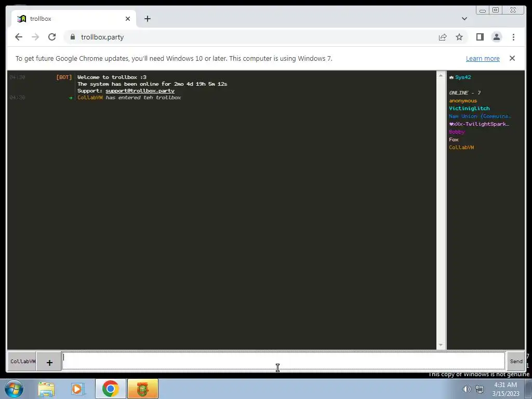Switch to Google Chrome in the taskbar
Viewport: 532px width, 399px height.
[x=110, y=389]
